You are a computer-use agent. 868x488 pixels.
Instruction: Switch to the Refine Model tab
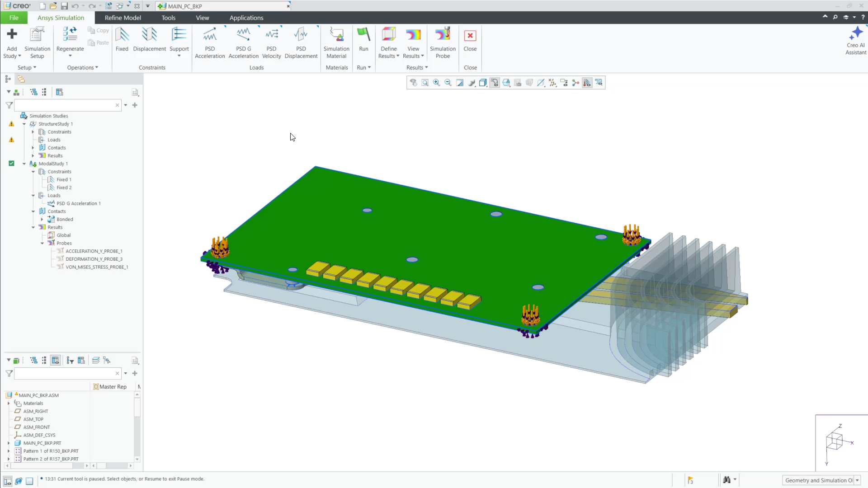tap(123, 18)
